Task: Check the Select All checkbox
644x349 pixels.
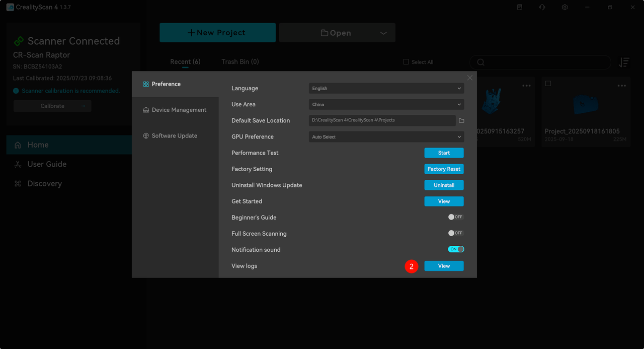Action: click(x=406, y=62)
